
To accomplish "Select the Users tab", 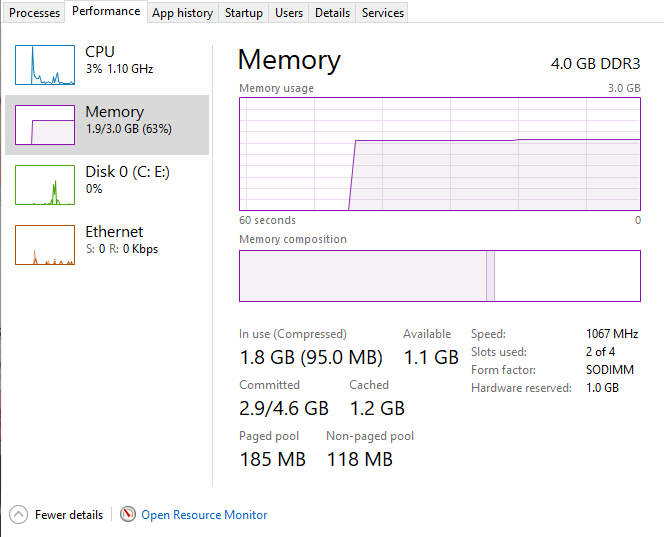I will pos(289,13).
